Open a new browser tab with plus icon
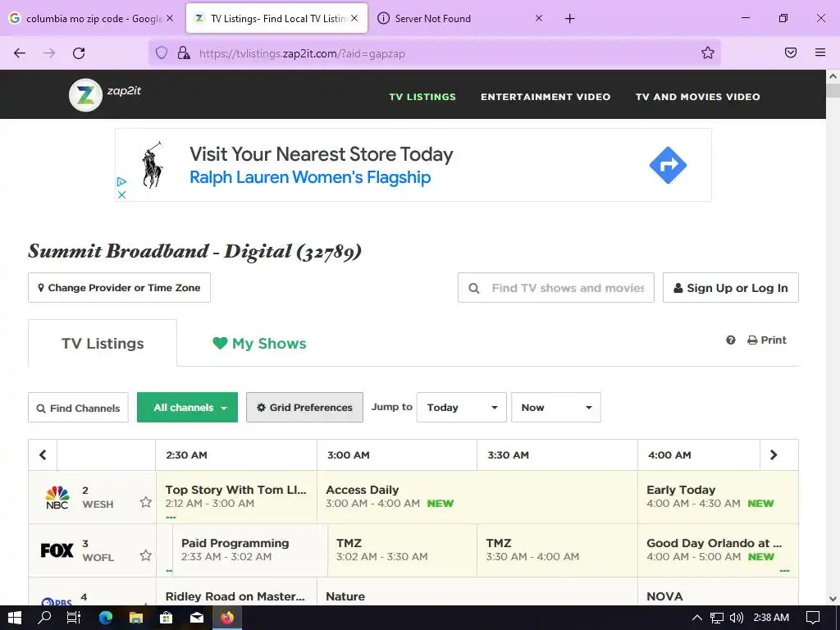840x630 pixels. 569,19
